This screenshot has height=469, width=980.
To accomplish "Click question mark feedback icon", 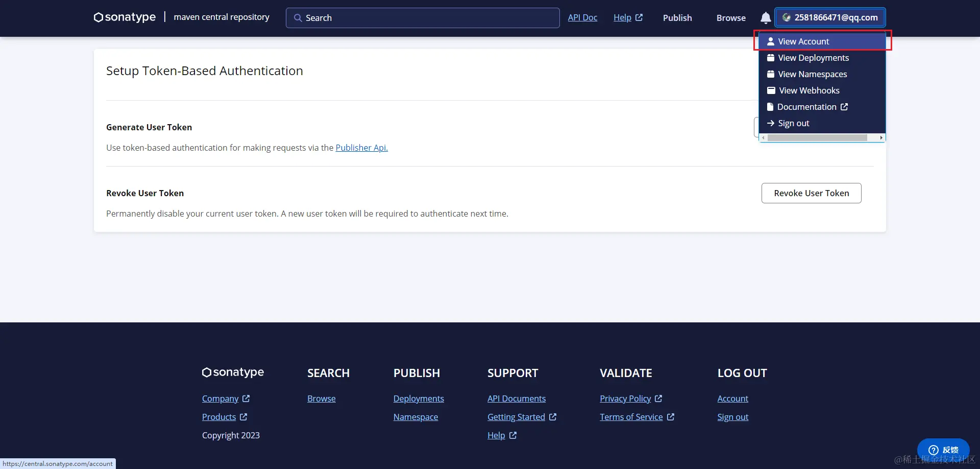I will point(934,450).
